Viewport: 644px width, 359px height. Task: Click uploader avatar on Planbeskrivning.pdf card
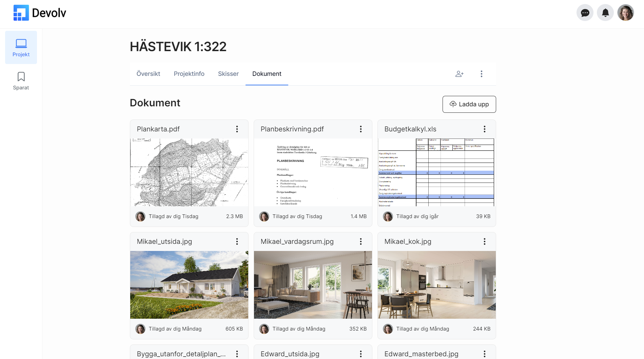pos(264,216)
